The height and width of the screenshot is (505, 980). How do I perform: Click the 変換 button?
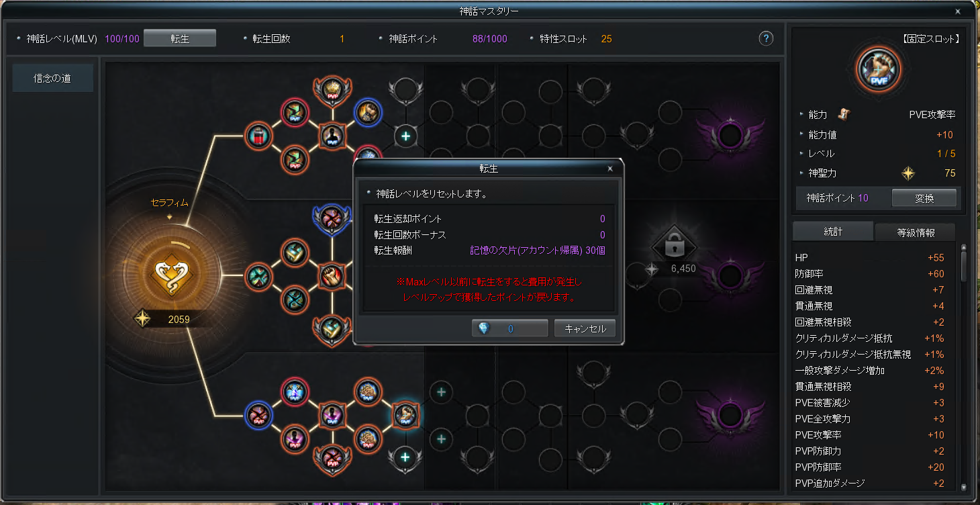pos(924,198)
